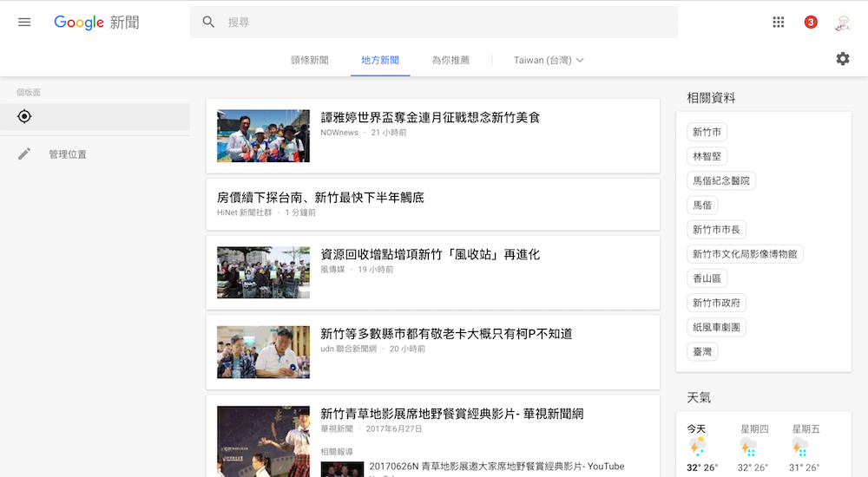Viewport: 868px width, 477px height.
Task: Click the 華視新聞 source label
Action: (337, 428)
